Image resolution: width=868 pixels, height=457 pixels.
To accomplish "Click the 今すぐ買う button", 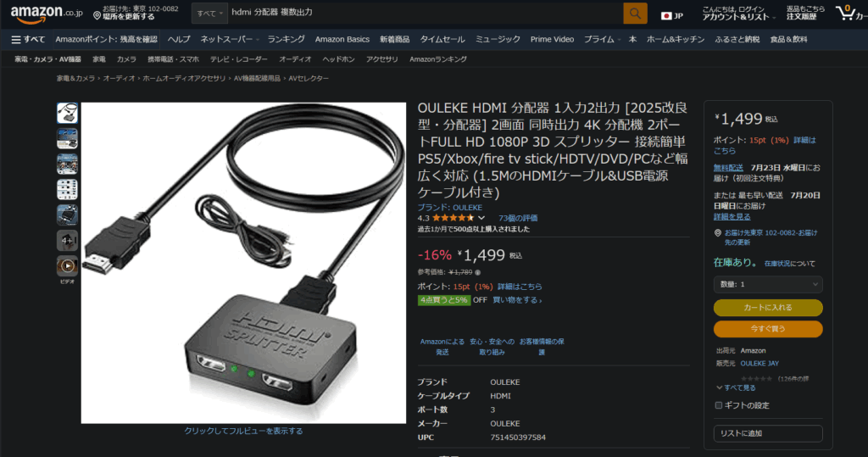I will (768, 328).
